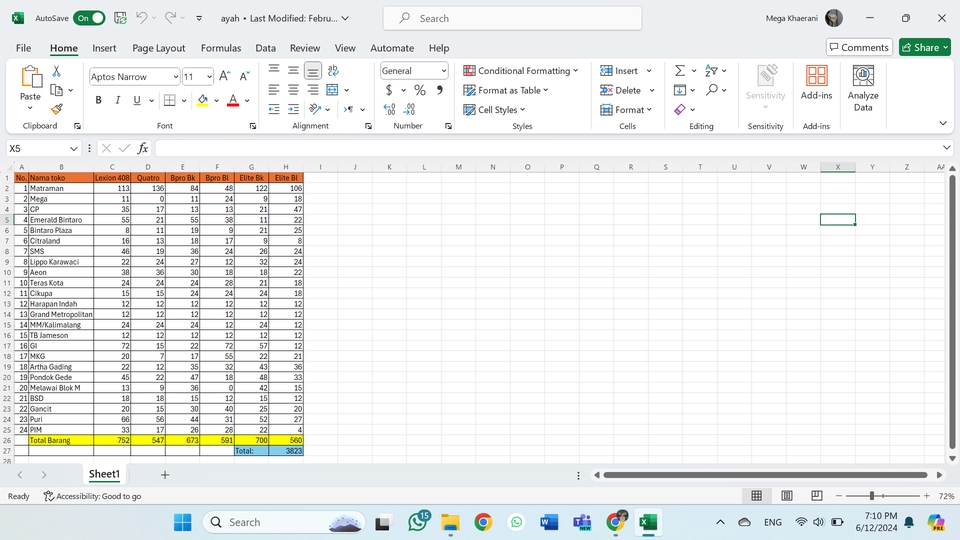The width and height of the screenshot is (960, 540).
Task: Toggle Bold formatting
Action: [x=98, y=100]
